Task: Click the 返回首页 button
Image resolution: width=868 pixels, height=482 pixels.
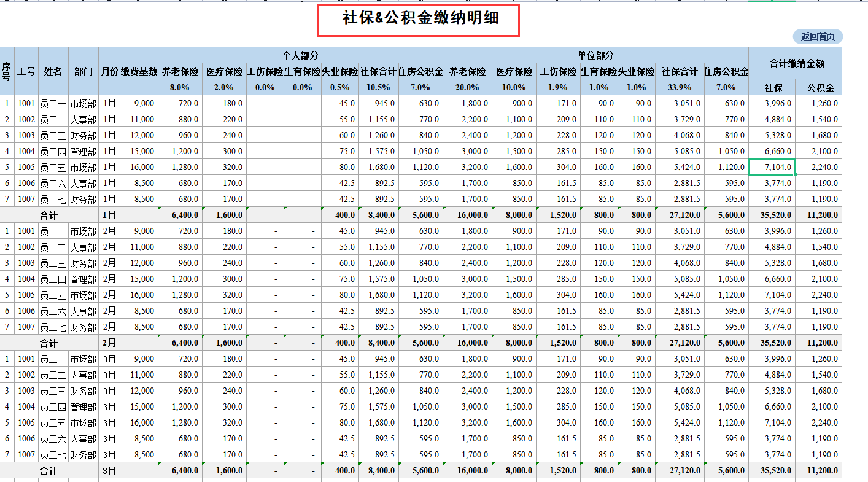Action: [818, 37]
